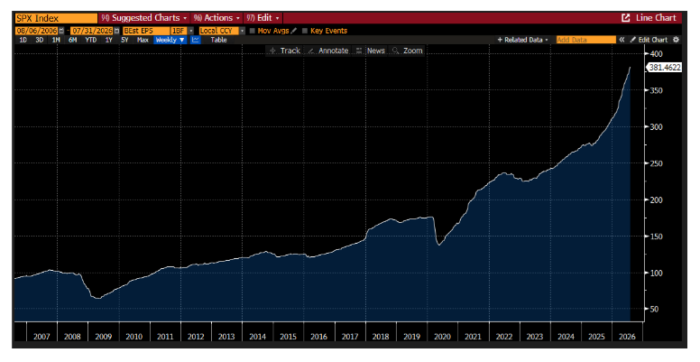The image size is (700, 362).
Task: Activate the Track crosshair tool
Action: [285, 50]
